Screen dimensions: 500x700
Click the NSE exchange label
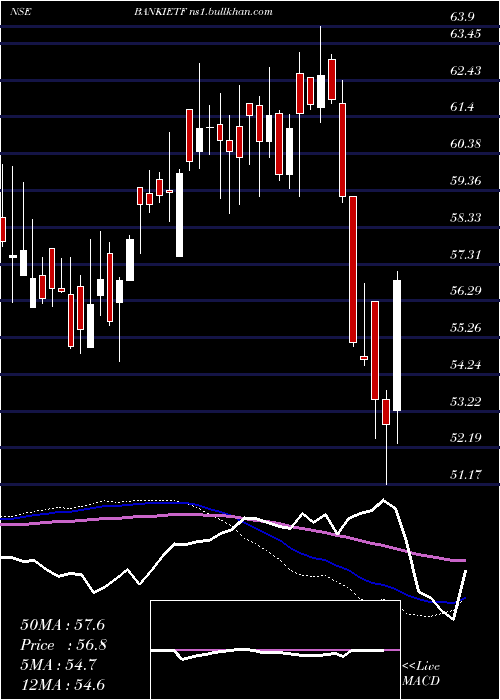coord(21,12)
